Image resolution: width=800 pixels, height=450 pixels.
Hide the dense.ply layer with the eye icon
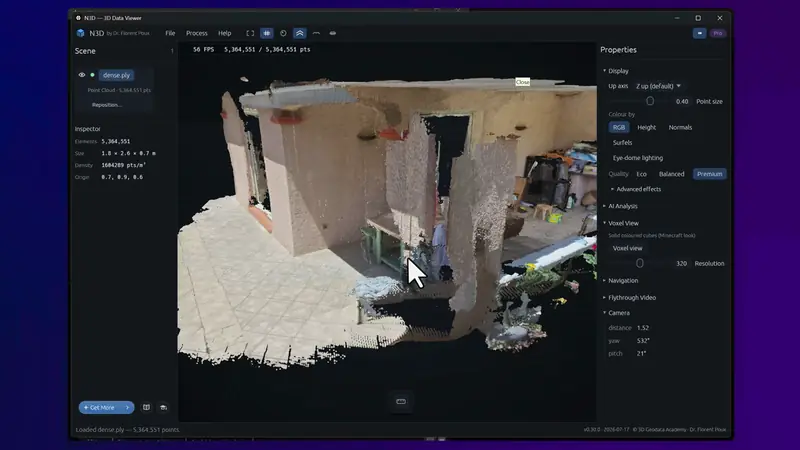pyautogui.click(x=82, y=75)
